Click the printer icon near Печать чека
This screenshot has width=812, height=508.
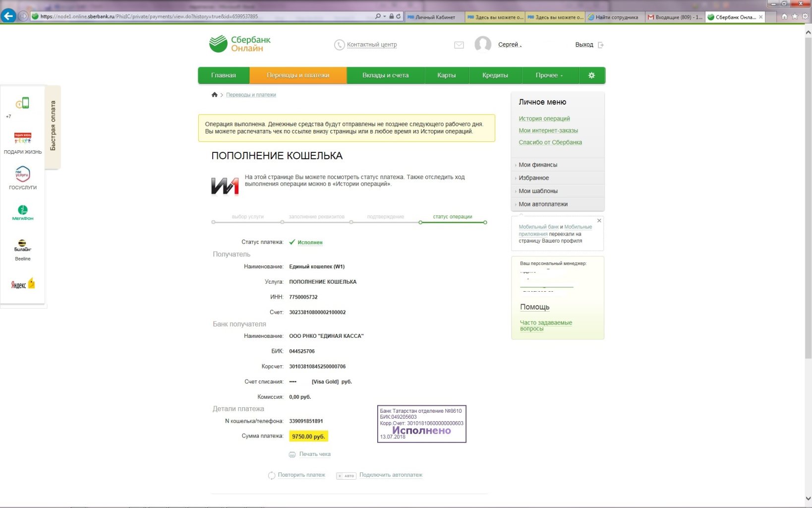292,455
